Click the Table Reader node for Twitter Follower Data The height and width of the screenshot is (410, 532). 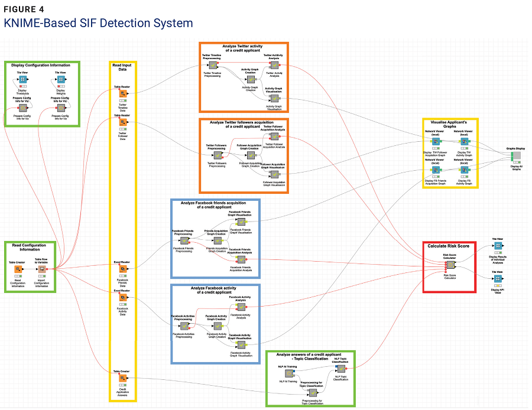pos(123,122)
